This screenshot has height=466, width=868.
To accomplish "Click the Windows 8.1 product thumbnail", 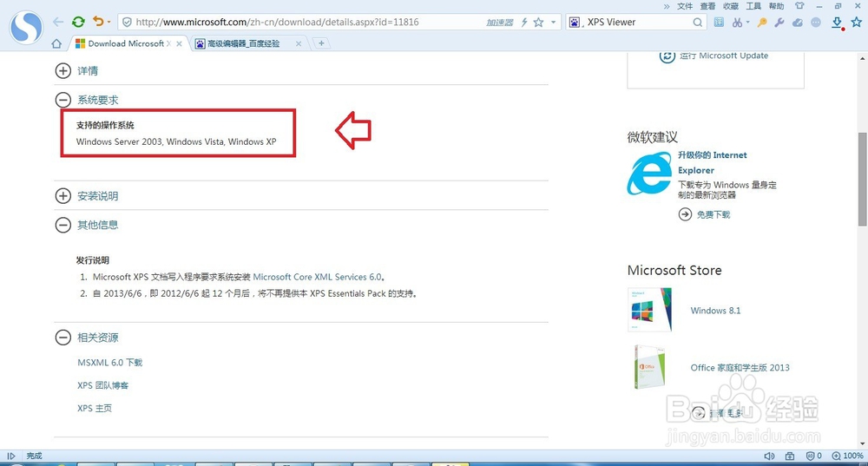I will click(x=650, y=310).
